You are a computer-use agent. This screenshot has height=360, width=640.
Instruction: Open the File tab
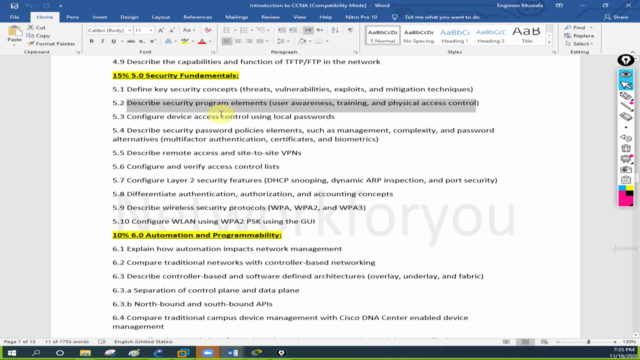[x=14, y=17]
